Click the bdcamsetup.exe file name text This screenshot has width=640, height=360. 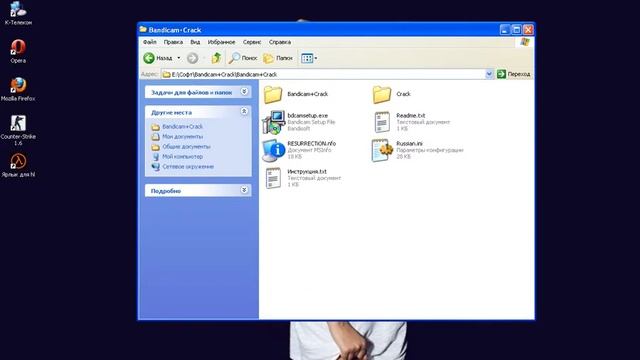[307, 116]
